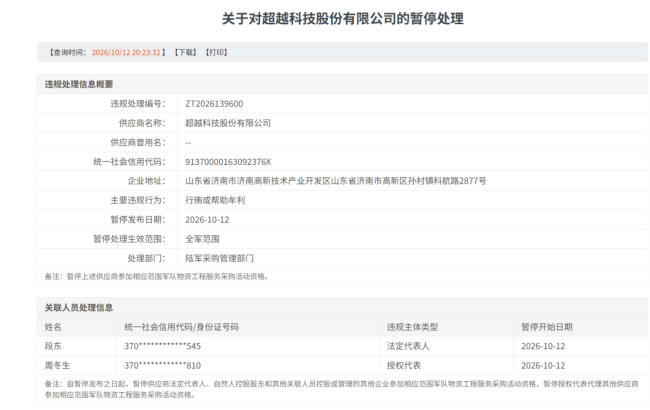
Task: Click the 供应商名称 label
Action: point(142,123)
